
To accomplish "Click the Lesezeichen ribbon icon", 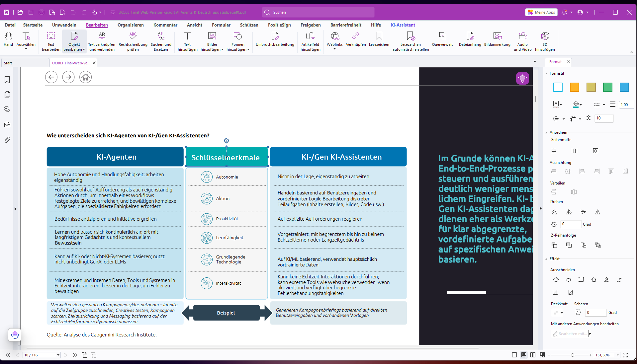I will click(379, 39).
